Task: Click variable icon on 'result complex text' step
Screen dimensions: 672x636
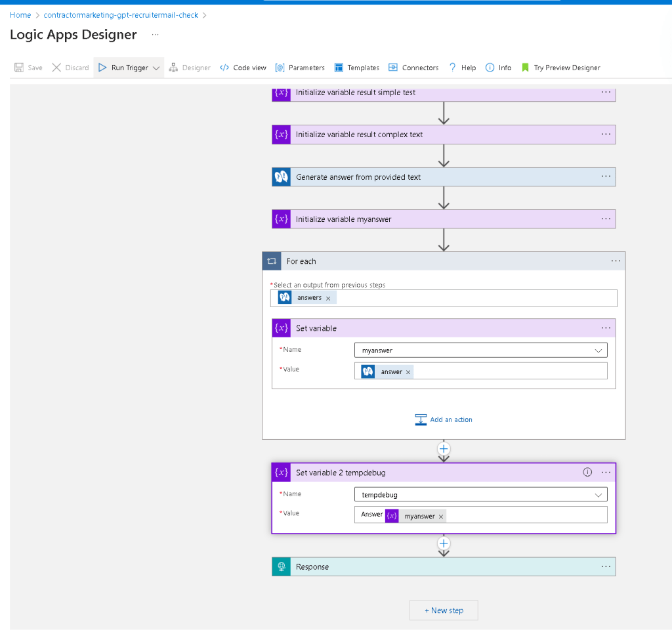Action: click(281, 135)
